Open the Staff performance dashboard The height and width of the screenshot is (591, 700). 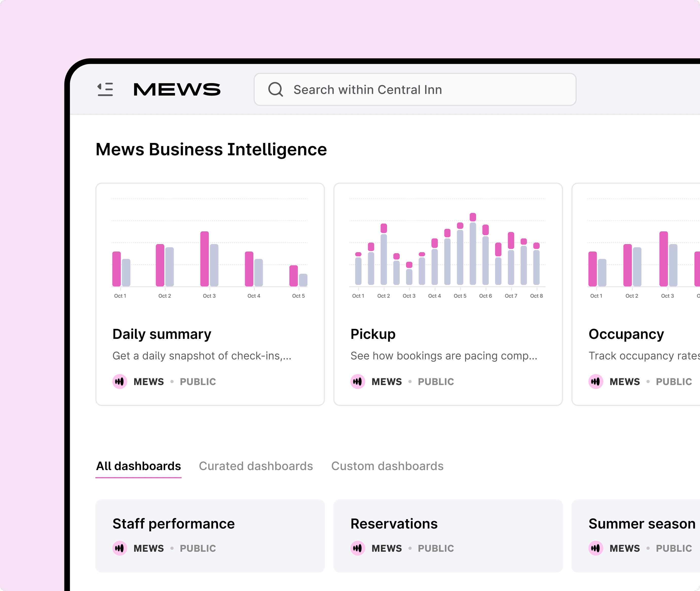pyautogui.click(x=210, y=536)
